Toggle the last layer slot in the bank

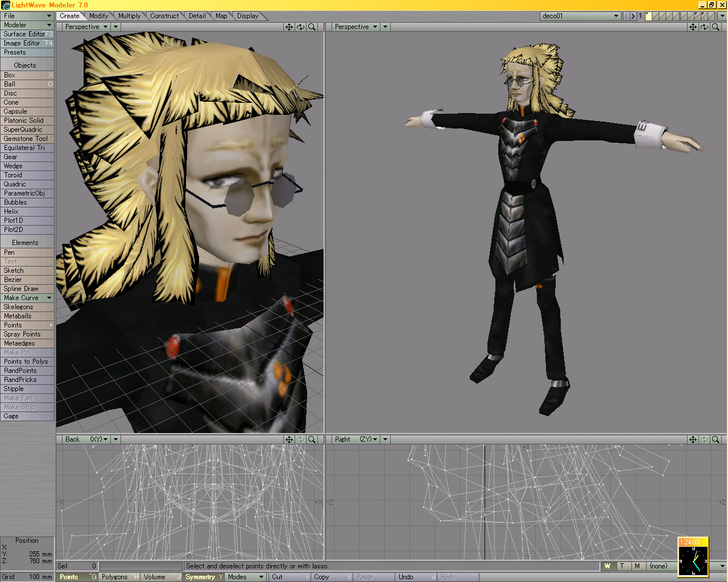tap(712, 16)
